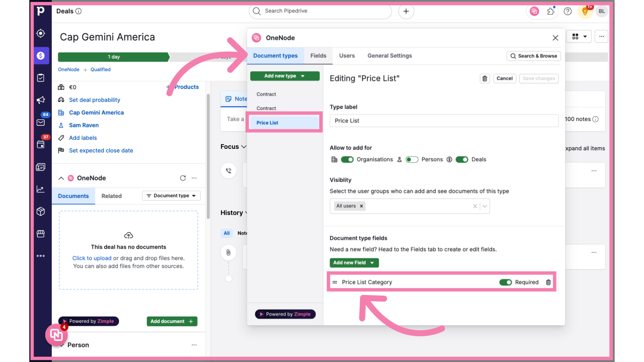Viewport: 644px width, 362px height.
Task: Delete the Price List Category field
Action: (x=548, y=282)
